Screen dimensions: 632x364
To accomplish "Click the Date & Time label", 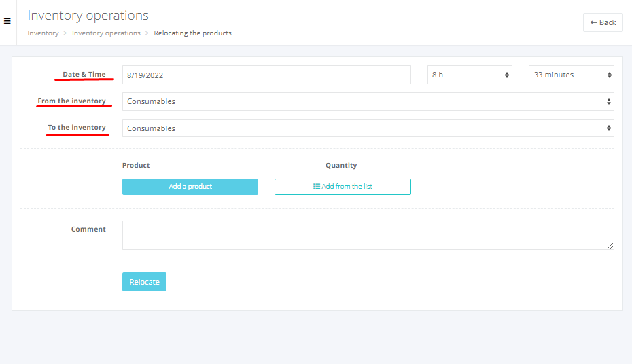I will (x=84, y=75).
